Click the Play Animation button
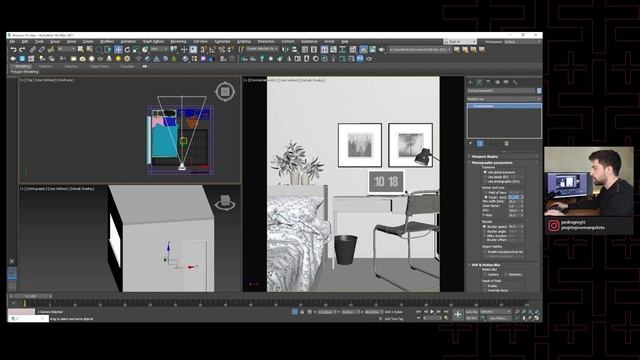This screenshot has width=640, height=360. [x=432, y=312]
